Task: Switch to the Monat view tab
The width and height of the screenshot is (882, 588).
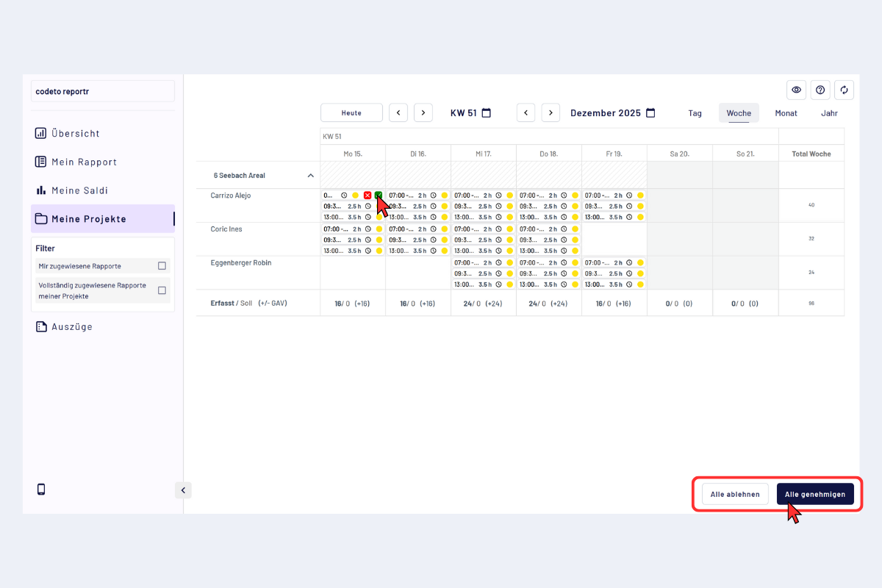Action: tap(786, 113)
